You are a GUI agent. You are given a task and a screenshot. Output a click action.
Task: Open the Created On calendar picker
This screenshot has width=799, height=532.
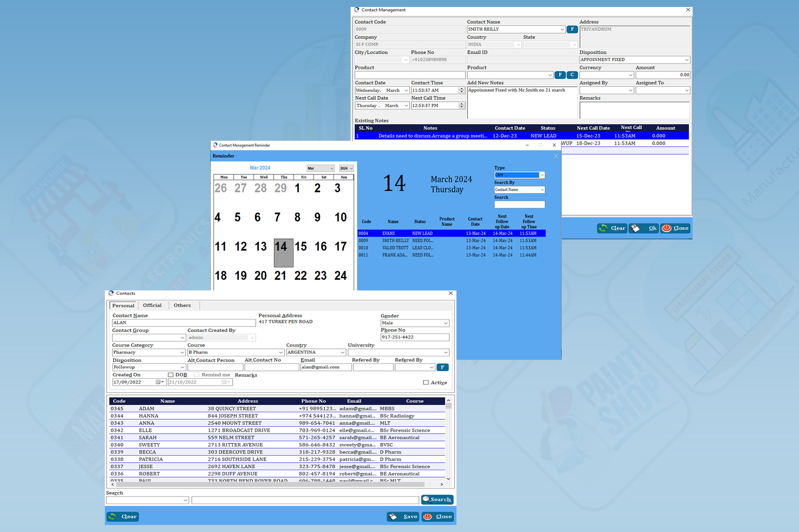click(x=159, y=382)
